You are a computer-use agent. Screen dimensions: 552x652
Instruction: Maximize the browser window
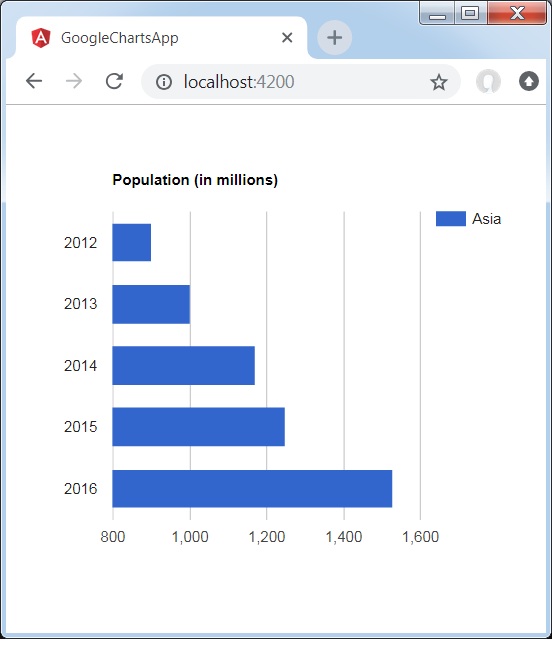(470, 13)
